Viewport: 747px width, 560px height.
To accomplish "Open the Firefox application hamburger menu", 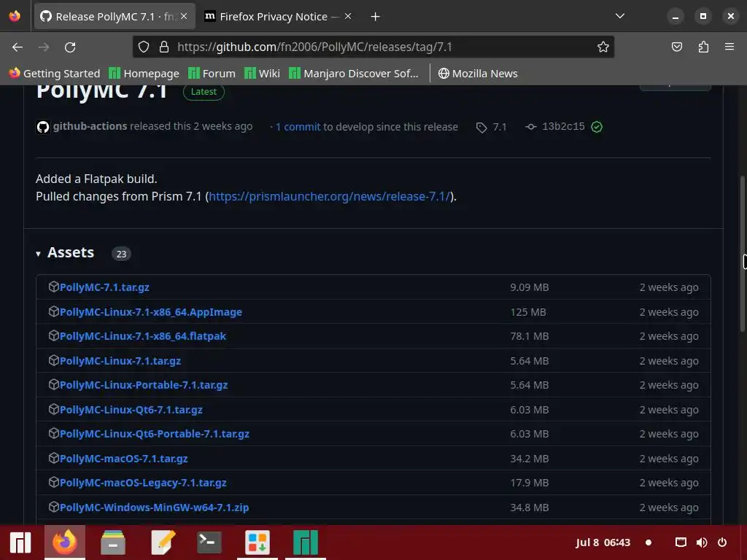I will (729, 47).
